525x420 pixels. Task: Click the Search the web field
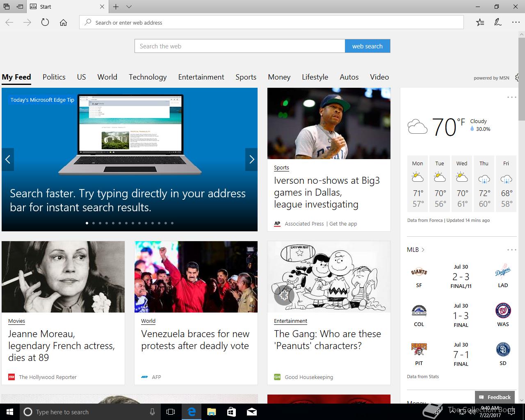(x=240, y=46)
